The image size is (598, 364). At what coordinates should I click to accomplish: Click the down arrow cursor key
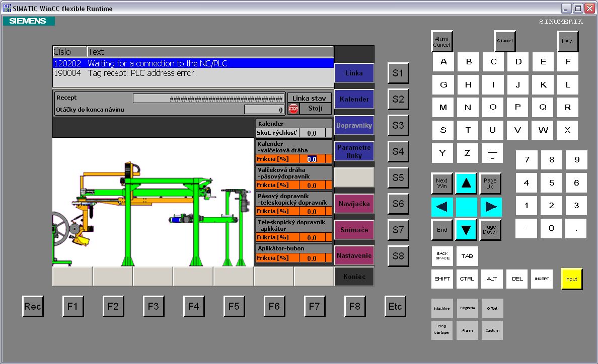pos(466,230)
